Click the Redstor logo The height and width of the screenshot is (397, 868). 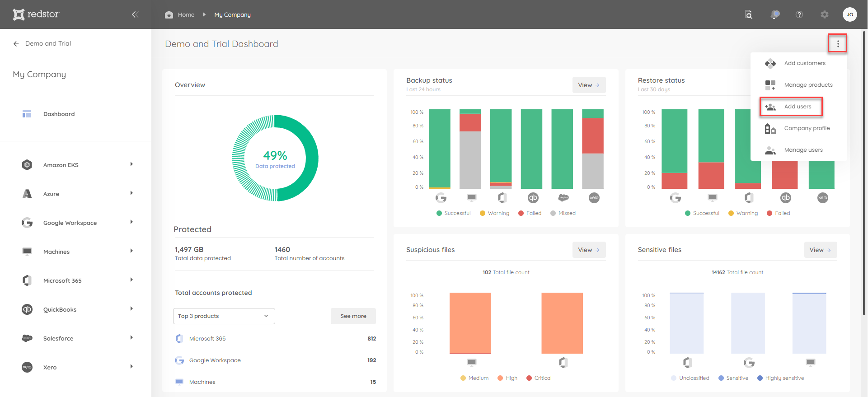[36, 14]
